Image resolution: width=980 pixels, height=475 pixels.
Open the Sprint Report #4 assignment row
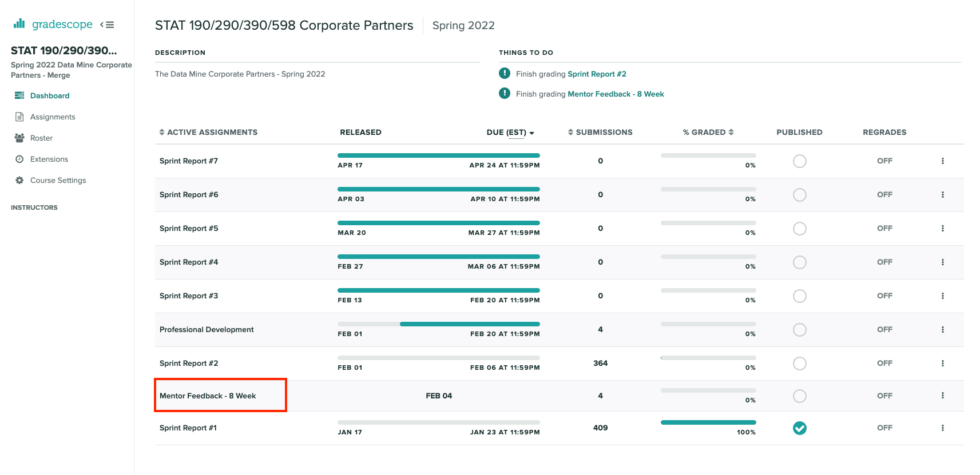pos(189,262)
